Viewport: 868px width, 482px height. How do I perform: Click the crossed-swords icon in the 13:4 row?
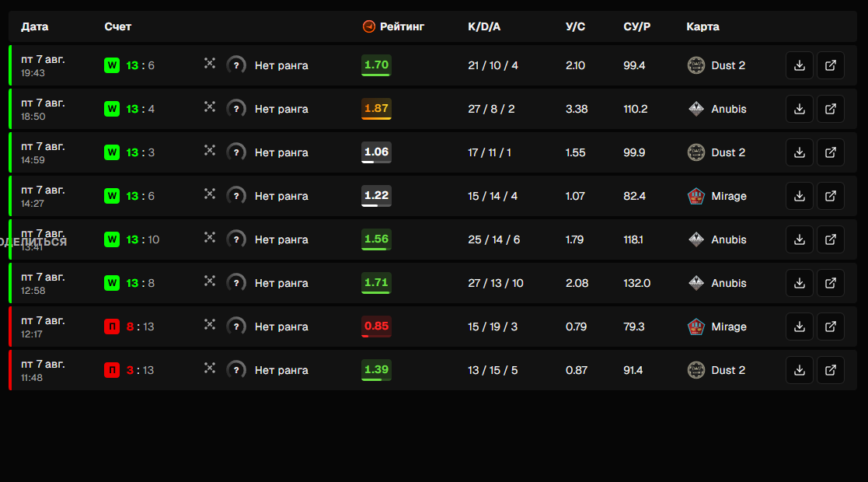pyautogui.click(x=209, y=107)
